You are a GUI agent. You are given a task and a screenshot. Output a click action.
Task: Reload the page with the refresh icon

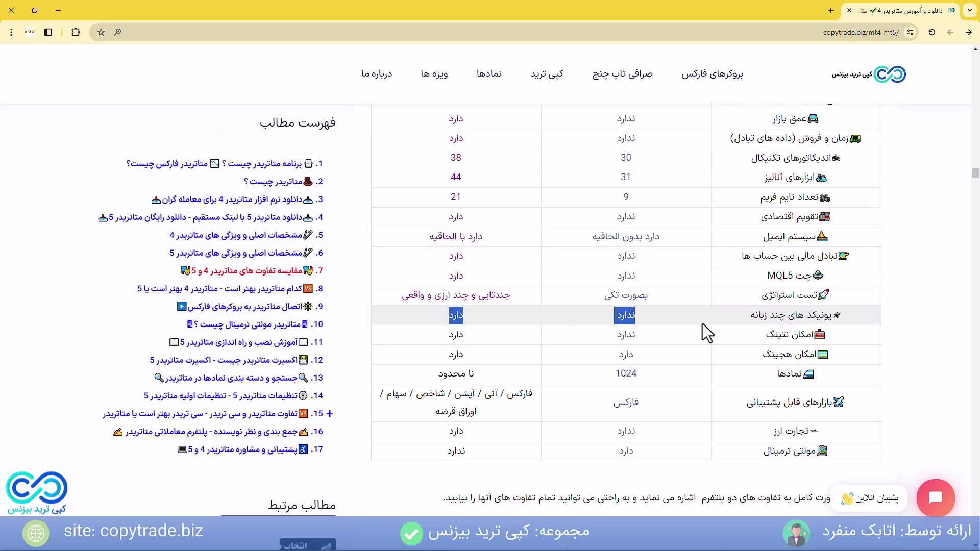(932, 32)
